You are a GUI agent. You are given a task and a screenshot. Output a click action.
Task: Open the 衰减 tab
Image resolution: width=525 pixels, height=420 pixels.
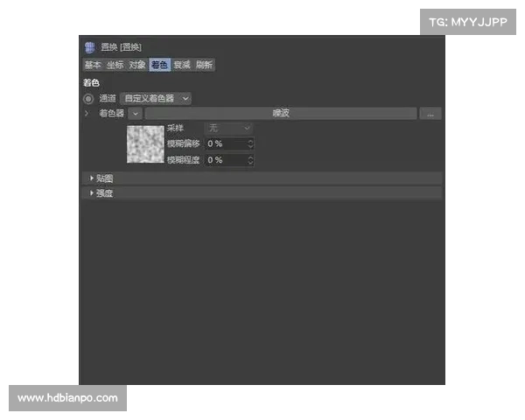pyautogui.click(x=182, y=65)
